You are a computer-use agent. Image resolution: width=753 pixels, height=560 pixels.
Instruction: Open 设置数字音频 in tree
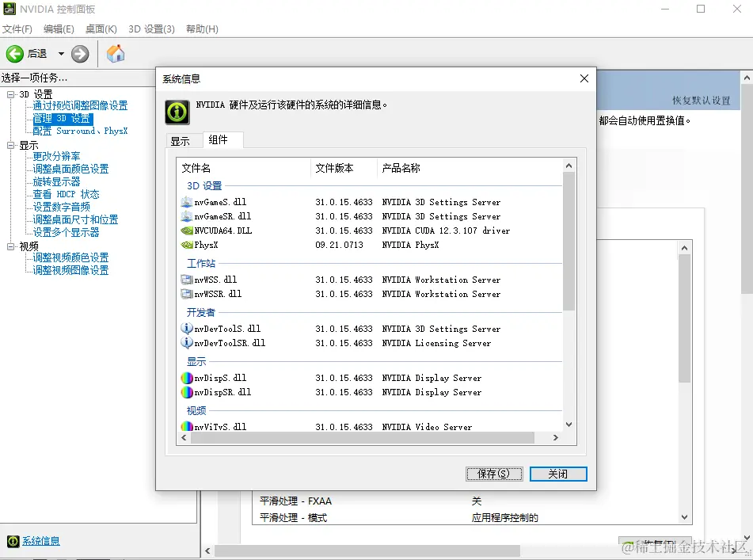coord(61,207)
